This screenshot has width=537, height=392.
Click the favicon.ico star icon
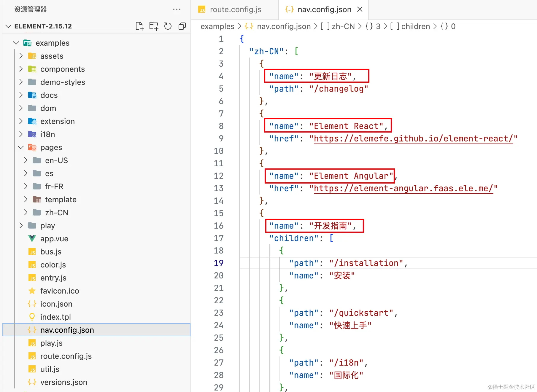tap(32, 291)
